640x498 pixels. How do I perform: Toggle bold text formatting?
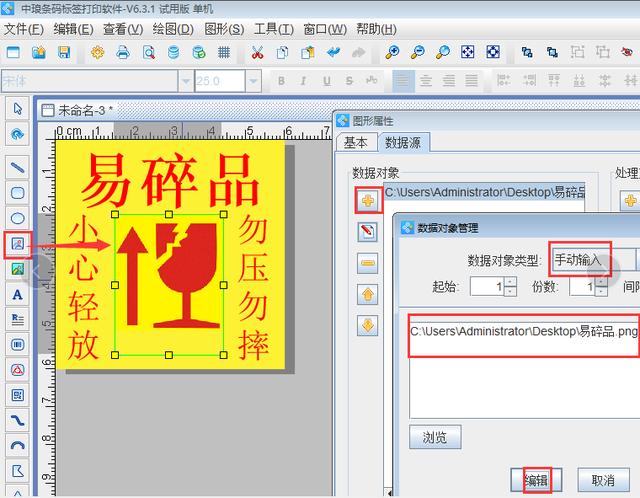point(281,81)
